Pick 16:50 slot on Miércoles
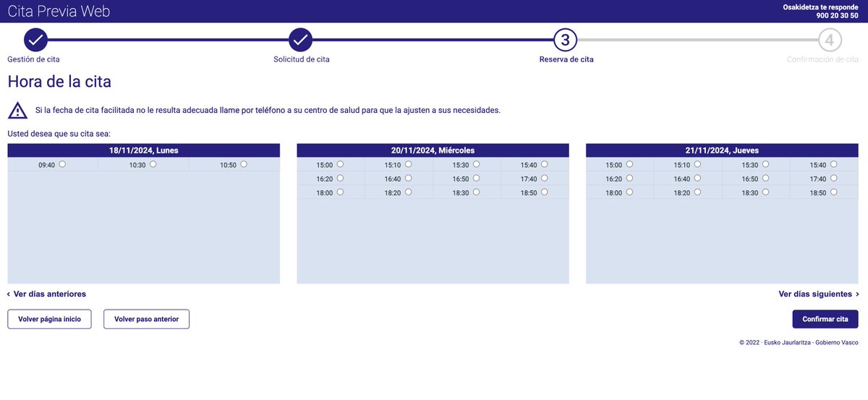868x400 pixels. [x=476, y=178]
